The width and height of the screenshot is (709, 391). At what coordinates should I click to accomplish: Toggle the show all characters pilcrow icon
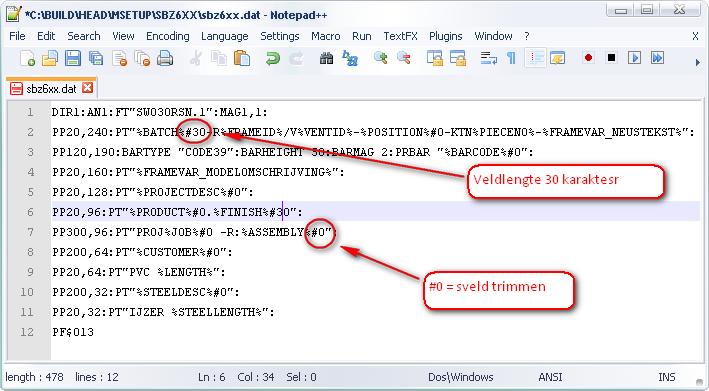pyautogui.click(x=511, y=58)
